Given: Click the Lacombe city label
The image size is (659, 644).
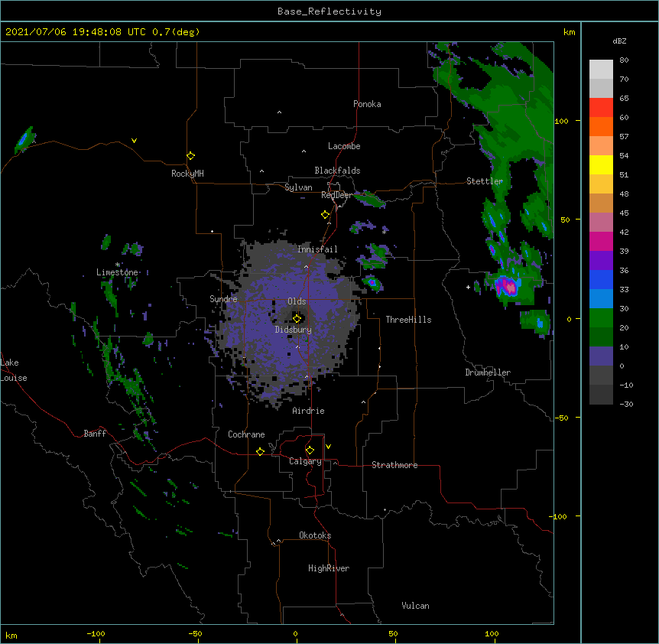Looking at the screenshot, I should 344,146.
